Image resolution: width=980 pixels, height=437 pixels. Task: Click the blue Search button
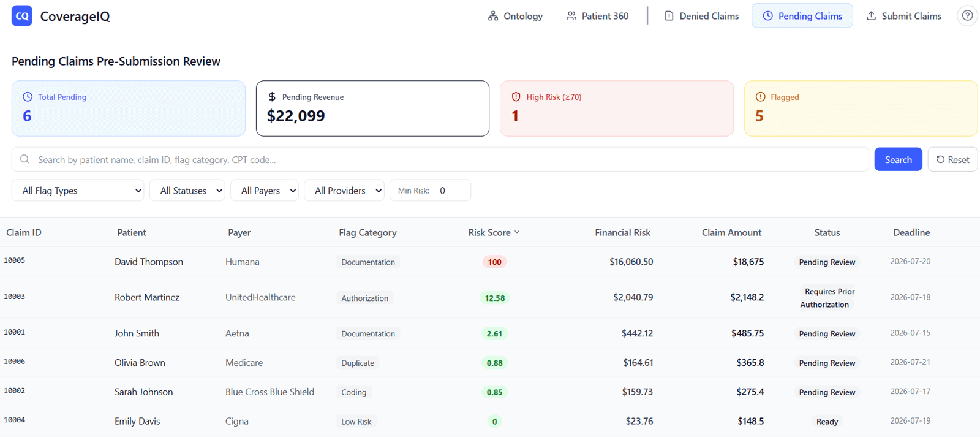898,159
